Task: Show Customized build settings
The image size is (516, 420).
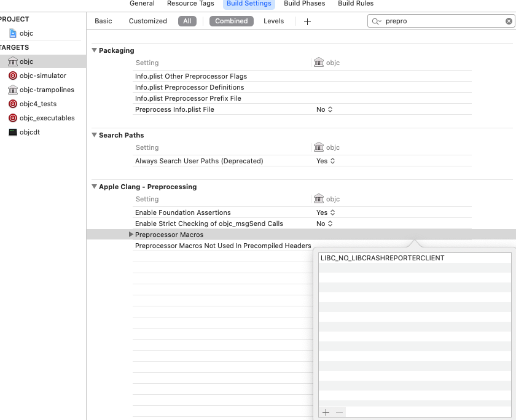Action: click(x=148, y=21)
